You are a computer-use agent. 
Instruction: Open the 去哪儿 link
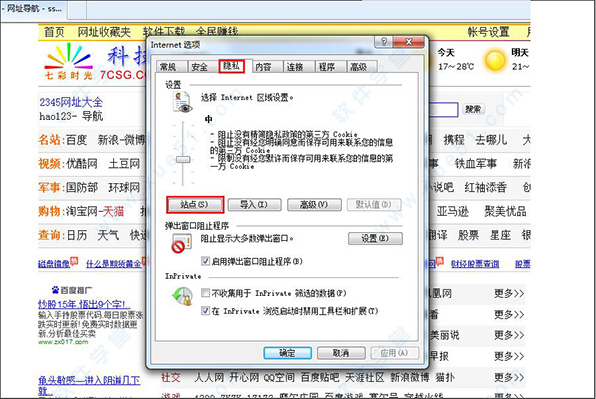click(x=491, y=140)
